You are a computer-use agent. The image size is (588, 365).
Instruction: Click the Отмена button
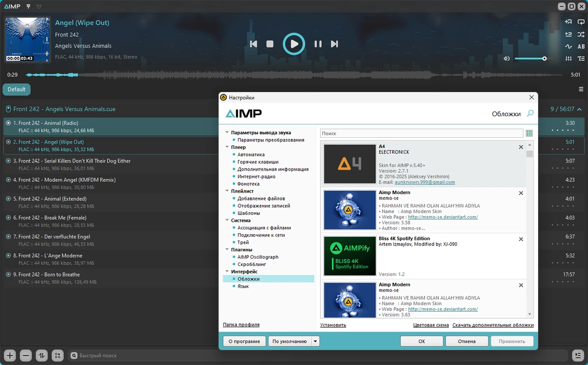click(467, 341)
